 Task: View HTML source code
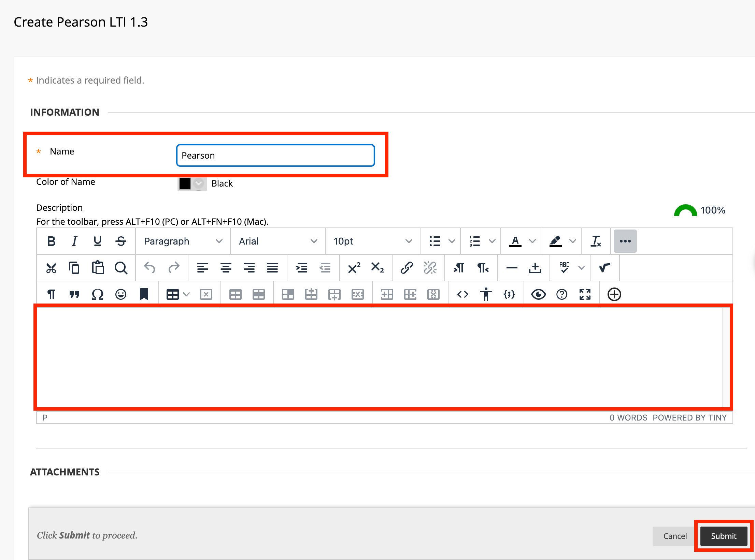[463, 294]
